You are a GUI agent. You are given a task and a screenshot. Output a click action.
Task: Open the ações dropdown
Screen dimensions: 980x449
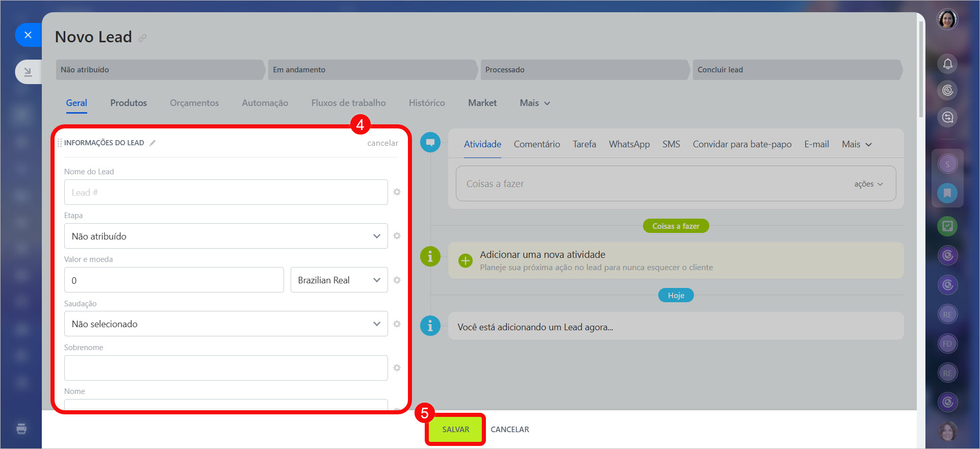pyautogui.click(x=868, y=184)
